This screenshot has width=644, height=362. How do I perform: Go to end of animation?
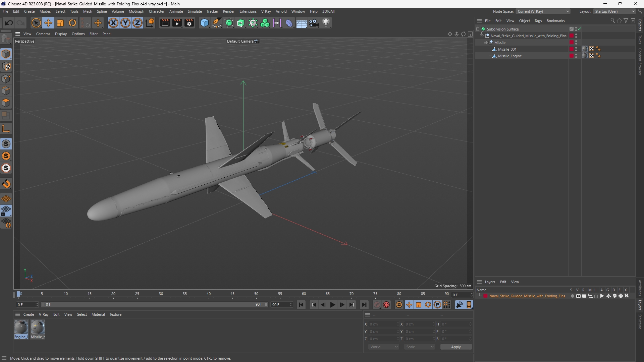364,305
